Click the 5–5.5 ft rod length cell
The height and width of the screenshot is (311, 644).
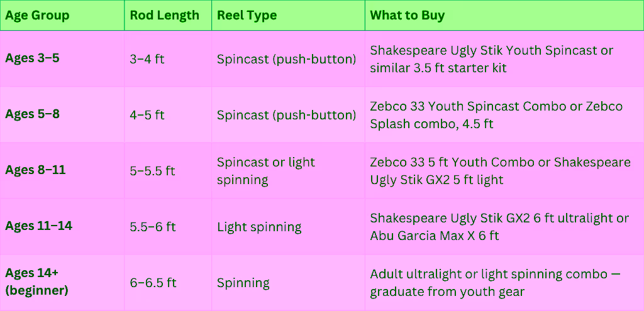click(x=152, y=171)
